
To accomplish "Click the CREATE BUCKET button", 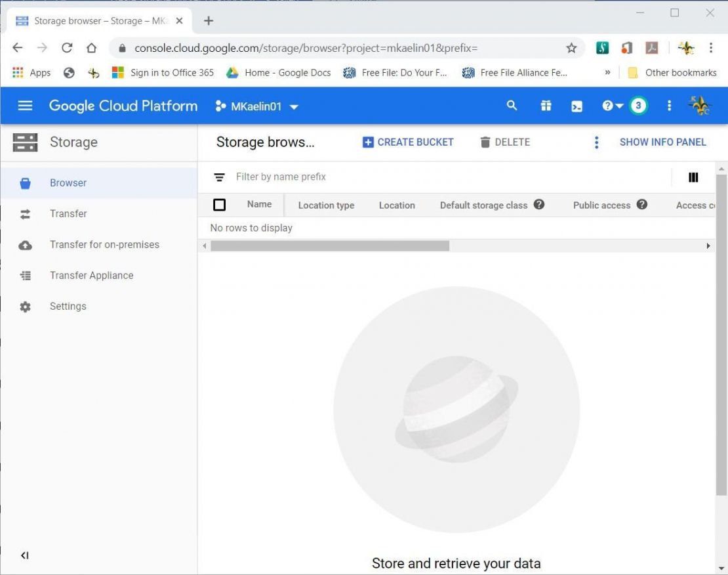I will pos(407,142).
